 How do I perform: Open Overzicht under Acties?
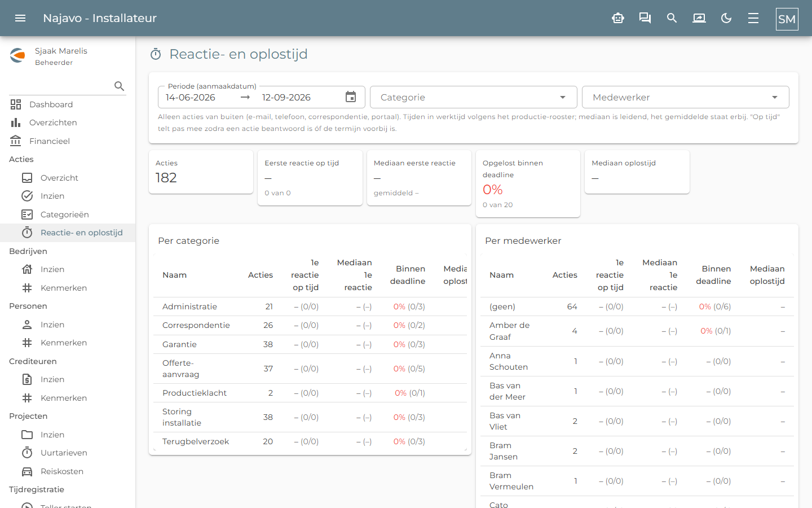point(68,178)
